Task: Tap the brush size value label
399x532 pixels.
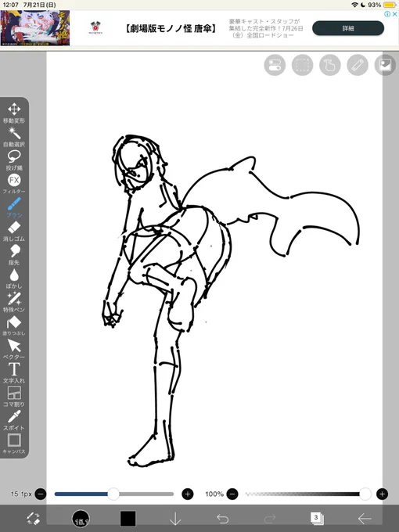Action: pos(21,494)
